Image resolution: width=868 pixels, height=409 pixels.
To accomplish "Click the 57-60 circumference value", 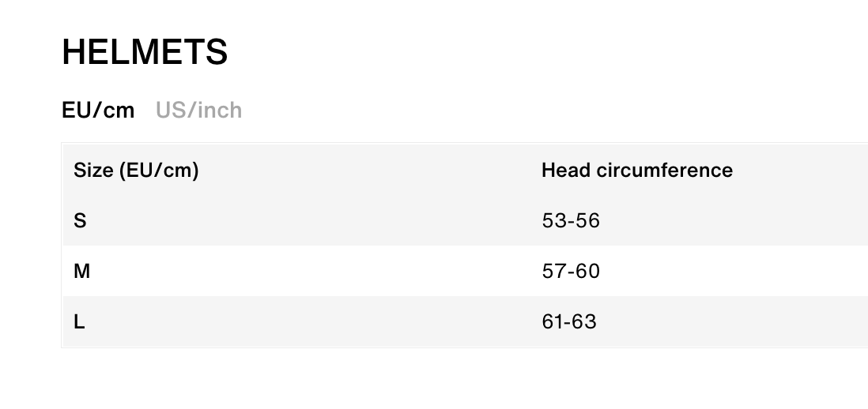I will pyautogui.click(x=571, y=271).
